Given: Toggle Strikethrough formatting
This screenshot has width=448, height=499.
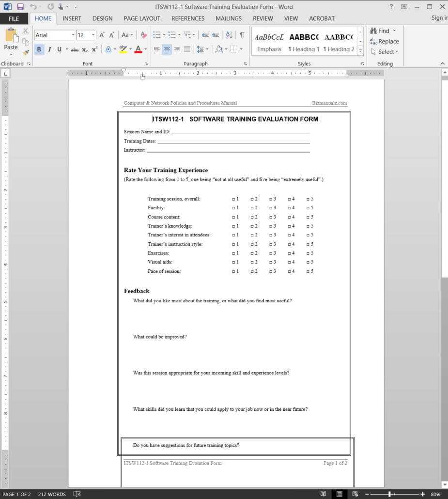Looking at the screenshot, I should (75, 49).
